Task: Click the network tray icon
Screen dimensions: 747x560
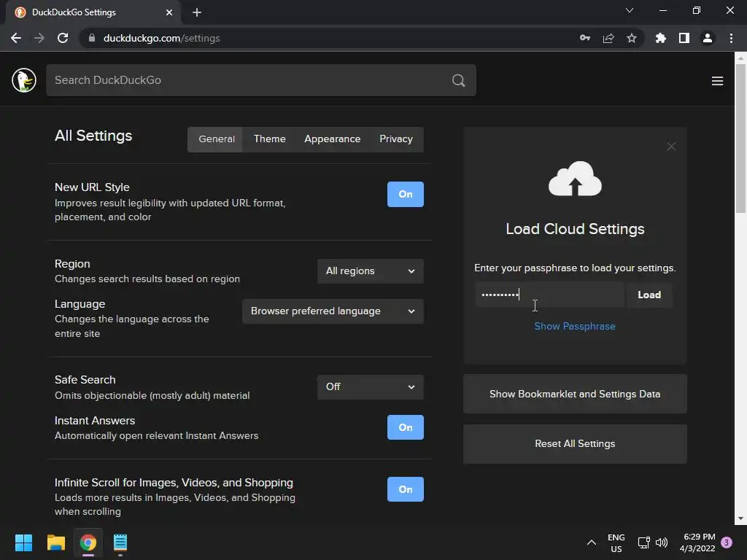Action: (x=643, y=542)
